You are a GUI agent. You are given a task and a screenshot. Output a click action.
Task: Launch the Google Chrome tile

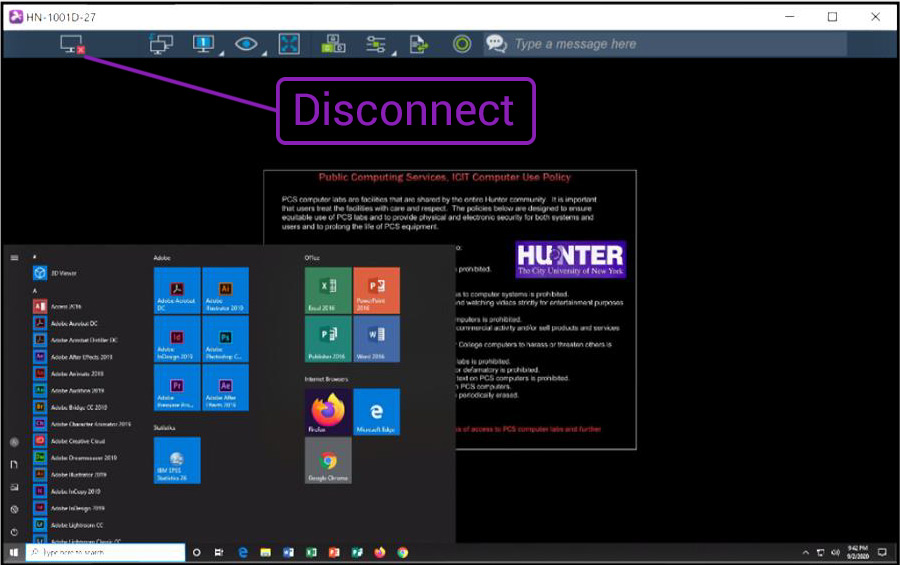(328, 460)
